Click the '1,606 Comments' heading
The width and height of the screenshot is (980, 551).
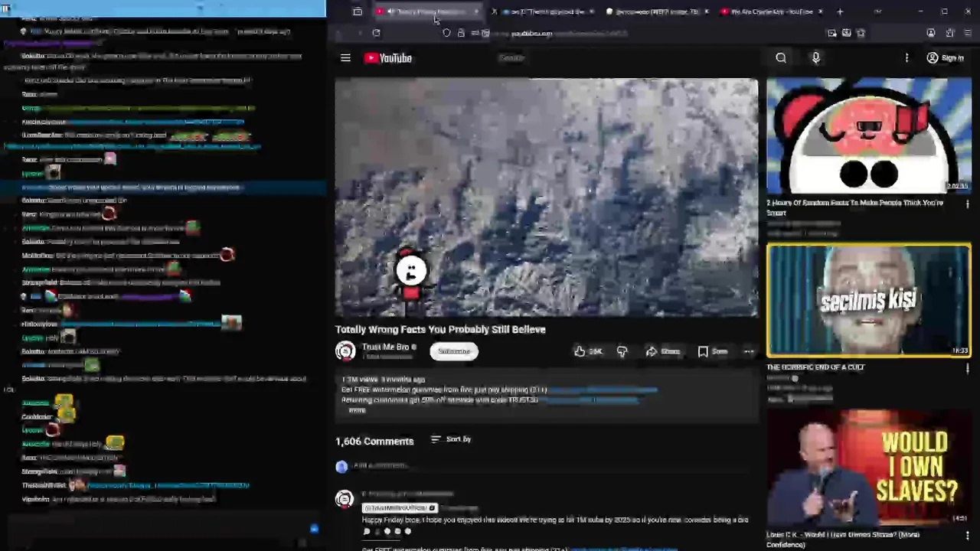coord(374,442)
